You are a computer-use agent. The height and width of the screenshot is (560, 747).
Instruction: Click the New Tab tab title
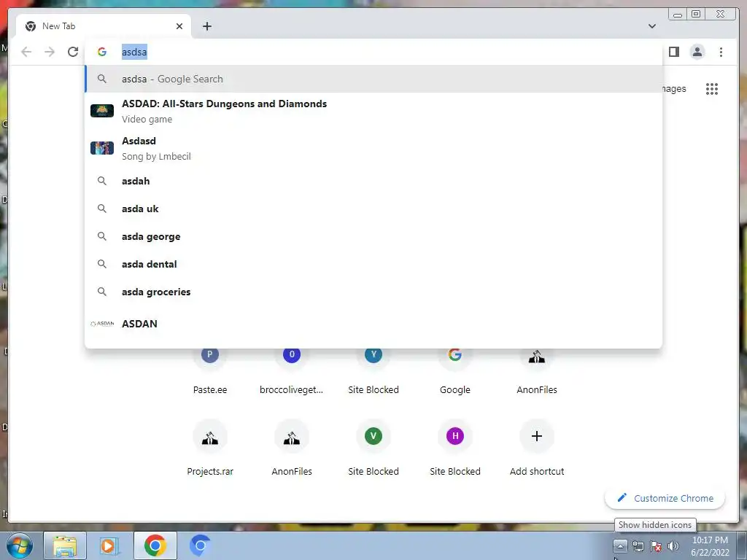[58, 26]
